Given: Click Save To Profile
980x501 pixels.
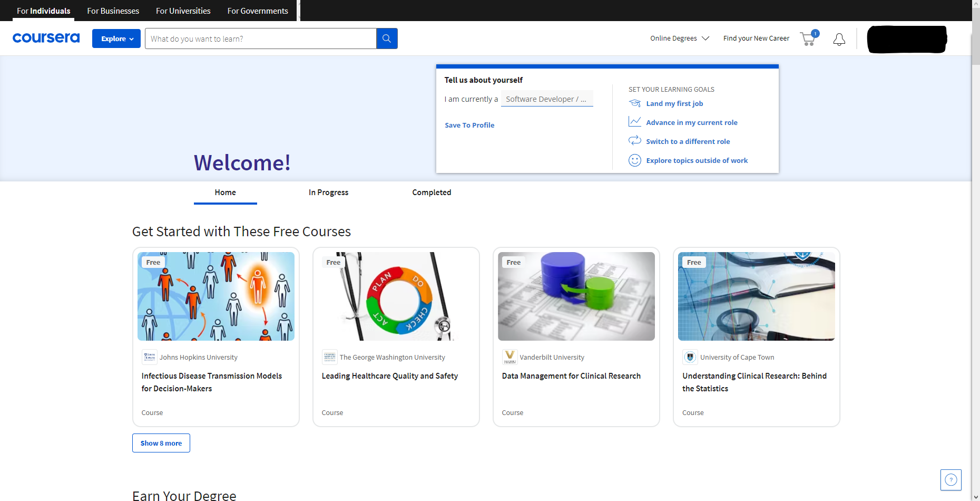Looking at the screenshot, I should pos(469,125).
